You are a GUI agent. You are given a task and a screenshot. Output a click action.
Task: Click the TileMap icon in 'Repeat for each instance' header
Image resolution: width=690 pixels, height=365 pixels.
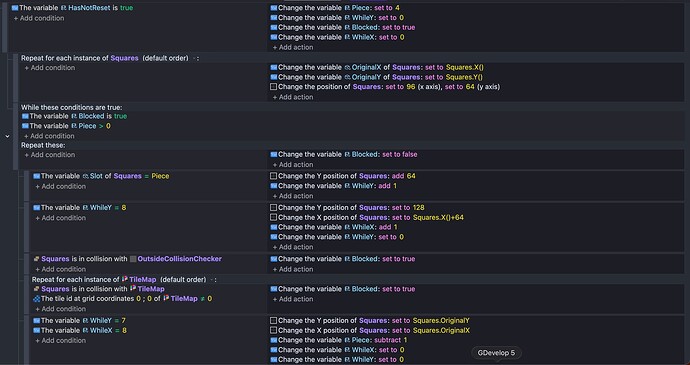tap(125, 279)
